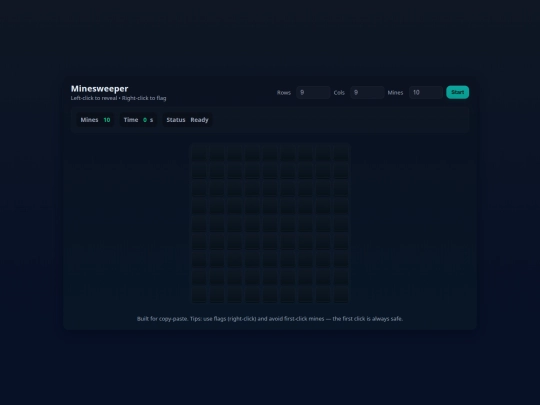Click the Time 0 s indicator
The image size is (540, 405).
tap(138, 120)
